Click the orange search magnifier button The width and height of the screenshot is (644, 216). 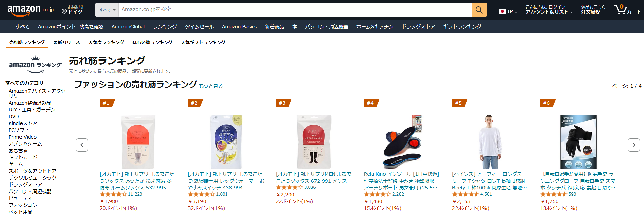pyautogui.click(x=479, y=10)
